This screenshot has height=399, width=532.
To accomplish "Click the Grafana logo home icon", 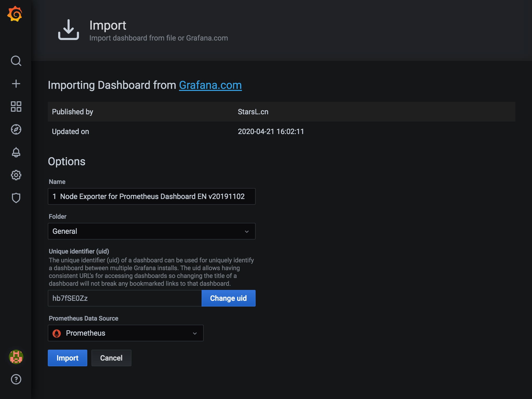I will pos(15,14).
